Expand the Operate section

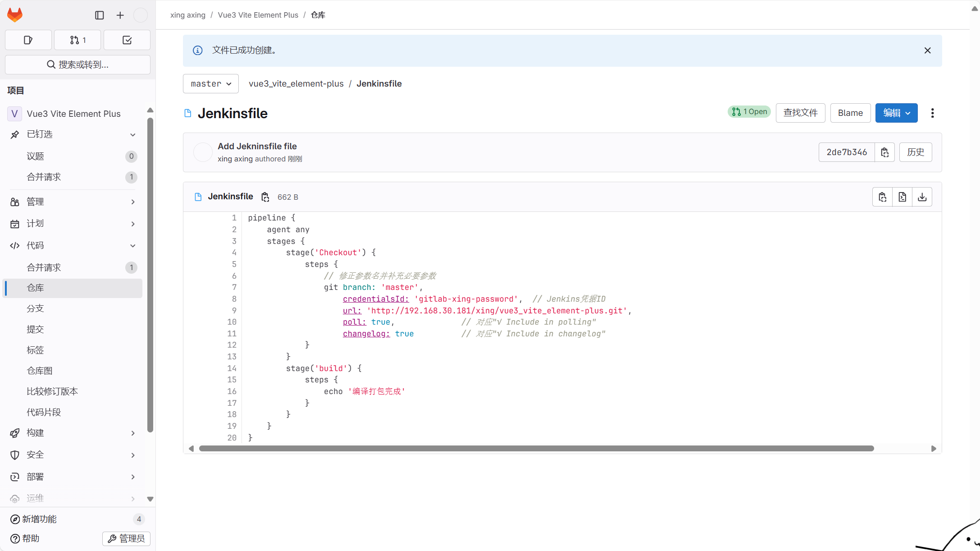pos(73,498)
